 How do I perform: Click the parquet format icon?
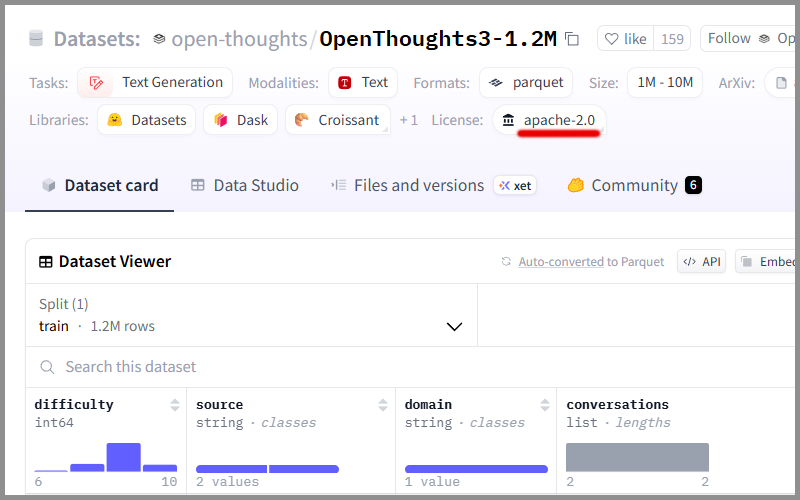click(x=496, y=83)
